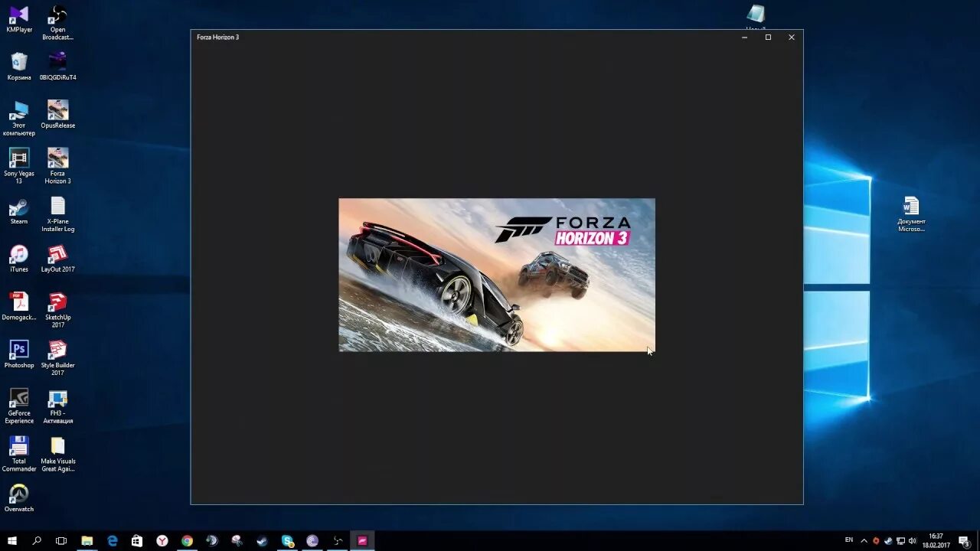Select the Domogack PDF desktop file
This screenshot has width=980, height=551.
click(19, 306)
